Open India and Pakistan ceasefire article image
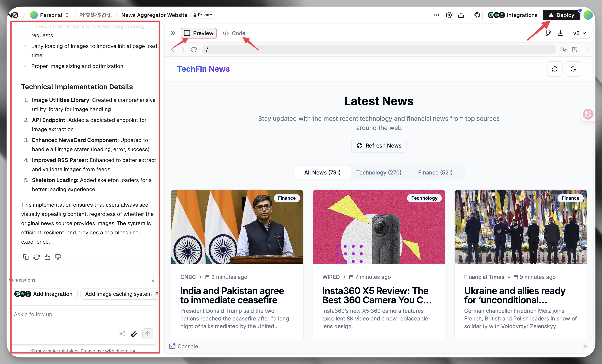602x364 pixels. click(x=237, y=227)
